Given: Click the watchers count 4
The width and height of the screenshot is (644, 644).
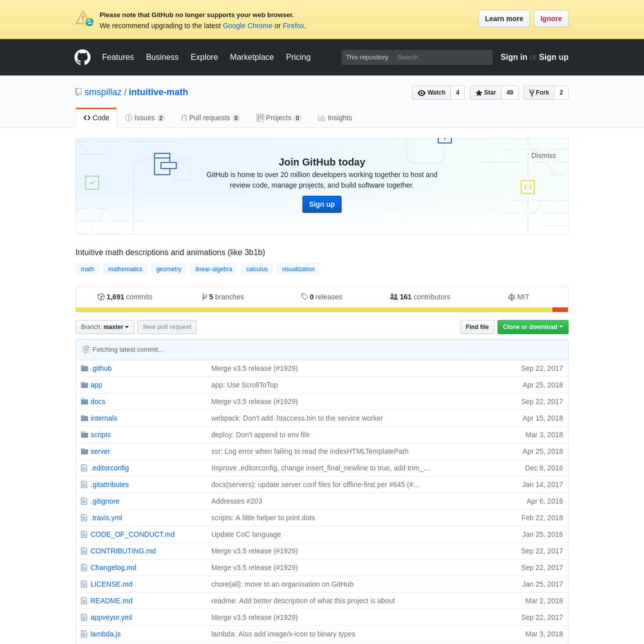Looking at the screenshot, I should (x=457, y=93).
